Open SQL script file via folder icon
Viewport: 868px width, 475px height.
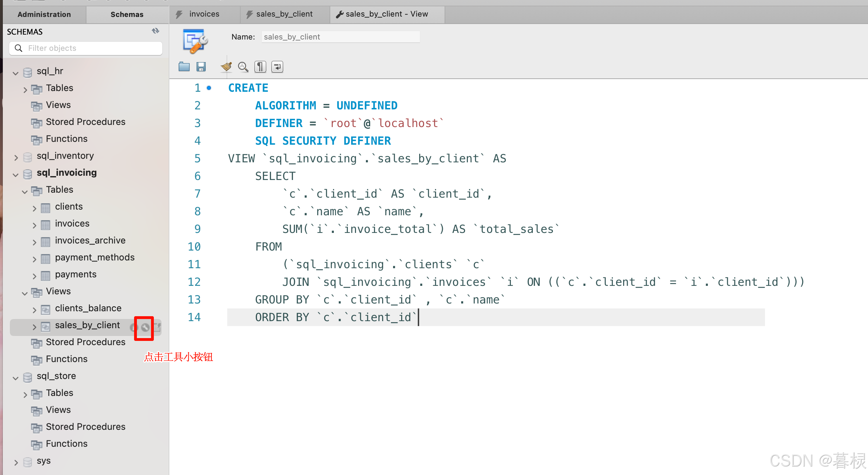(x=184, y=67)
